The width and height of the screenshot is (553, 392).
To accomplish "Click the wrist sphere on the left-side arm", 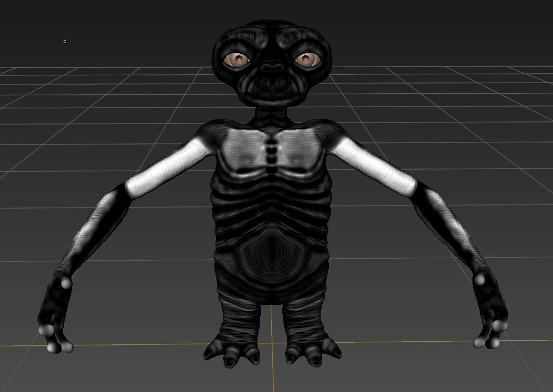I will 66,282.
